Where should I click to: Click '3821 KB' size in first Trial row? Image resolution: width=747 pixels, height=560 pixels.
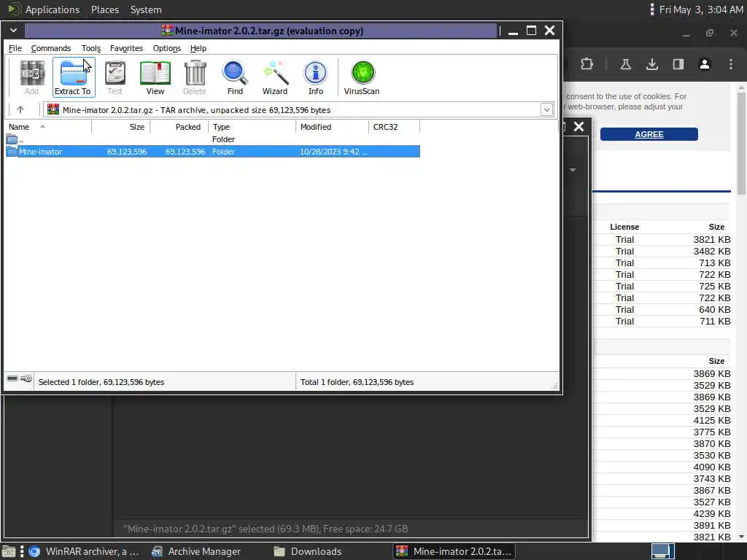(x=712, y=239)
